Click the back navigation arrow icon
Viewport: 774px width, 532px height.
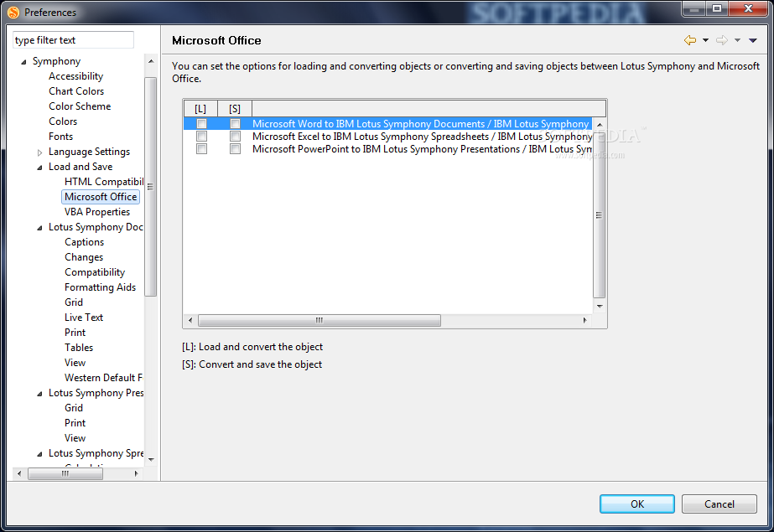(x=690, y=40)
